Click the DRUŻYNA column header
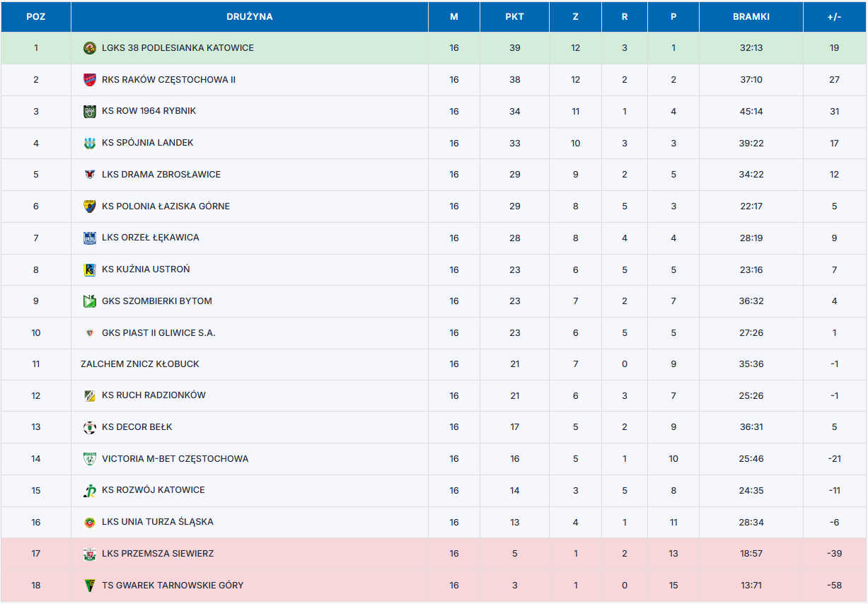 click(249, 17)
